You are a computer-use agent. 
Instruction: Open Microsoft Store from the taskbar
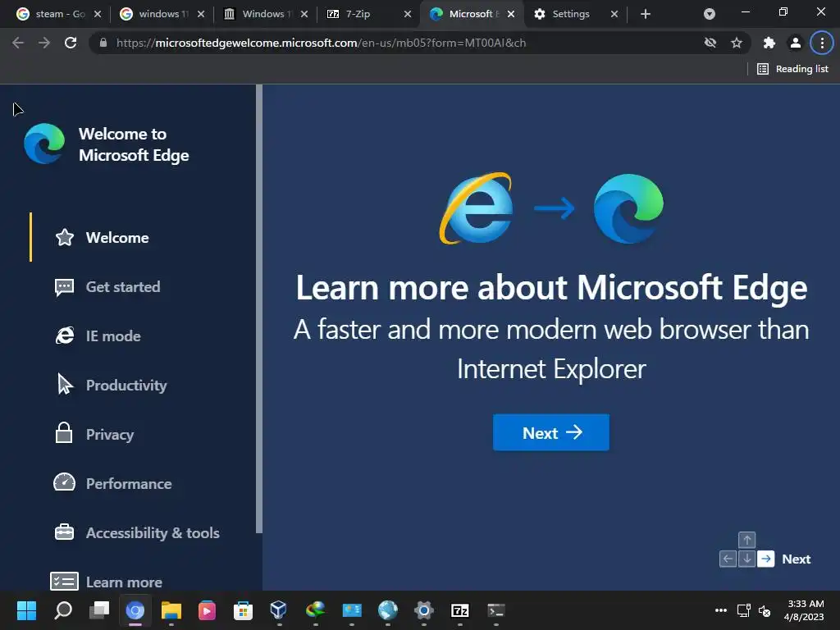[243, 610]
